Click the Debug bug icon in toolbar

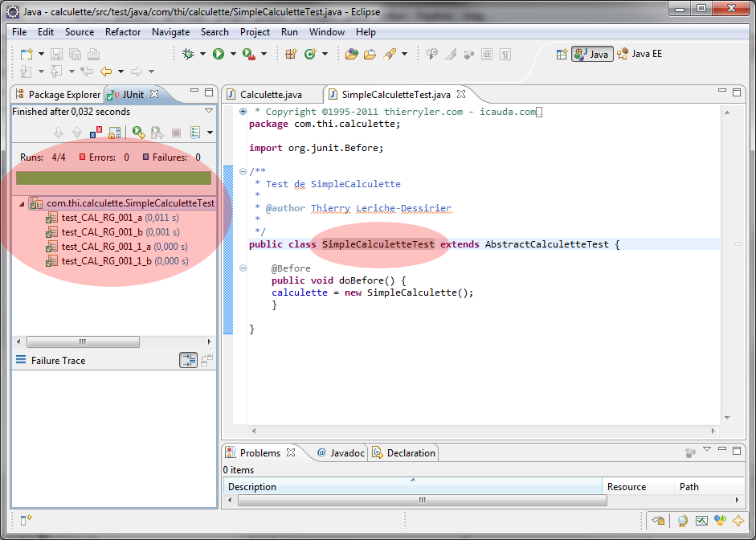pyautogui.click(x=188, y=54)
